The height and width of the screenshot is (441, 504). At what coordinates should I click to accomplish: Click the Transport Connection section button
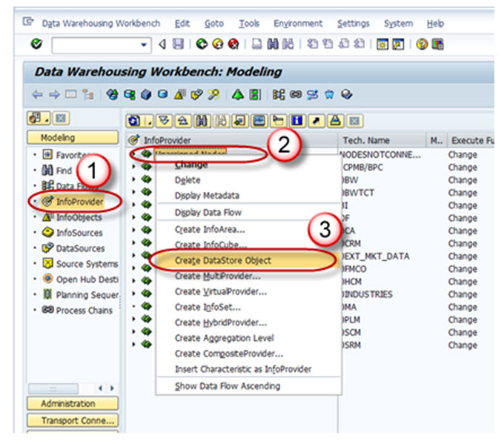tap(72, 420)
